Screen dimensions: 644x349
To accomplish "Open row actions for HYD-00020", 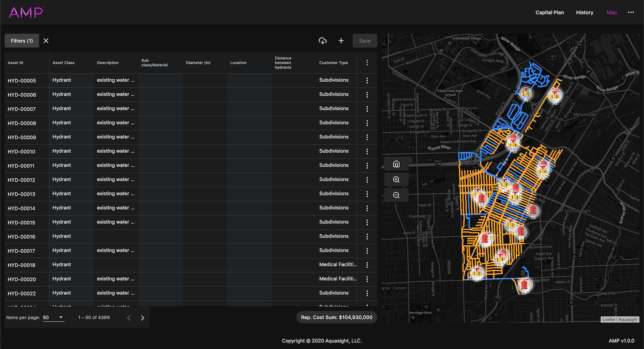I will click(x=367, y=279).
